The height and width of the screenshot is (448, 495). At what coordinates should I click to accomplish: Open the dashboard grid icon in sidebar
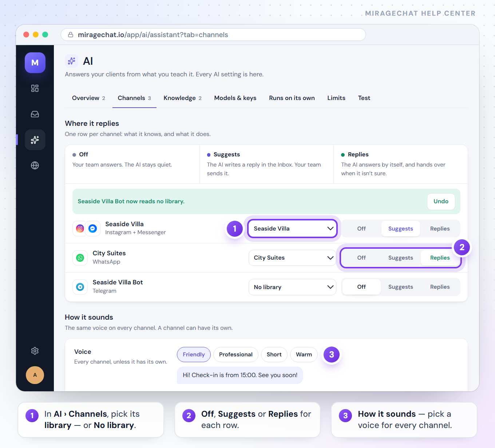click(35, 88)
